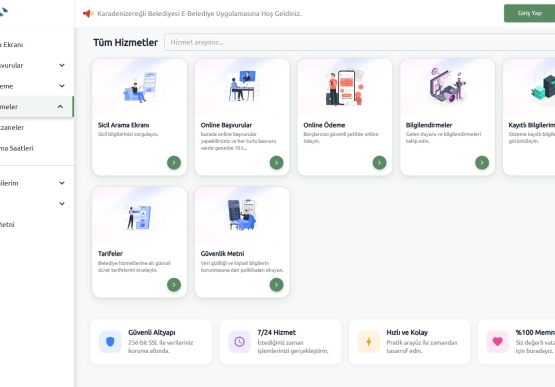Click the Giriş Yap button
Viewport: 555px width, 387px height.
point(530,13)
